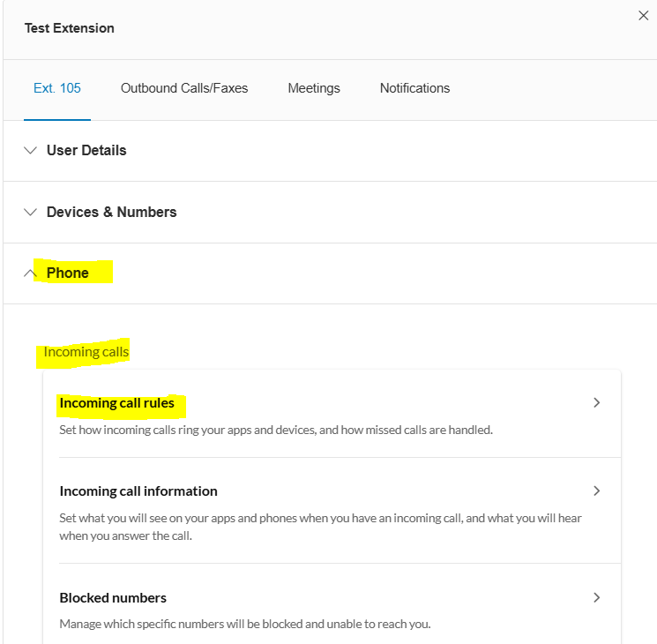Click the User Details heading
The height and width of the screenshot is (644, 657).
[86, 150]
